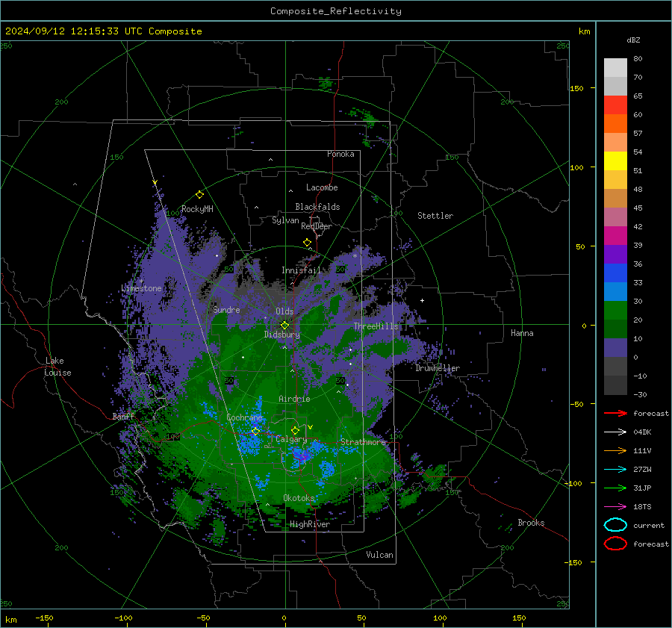Click the Lake Louise label

pyautogui.click(x=58, y=367)
